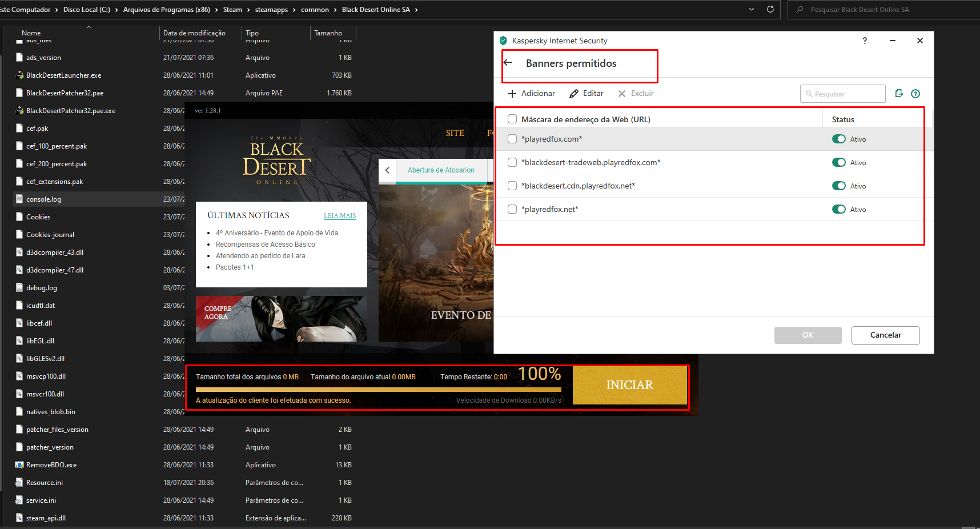The width and height of the screenshot is (980, 529).
Task: Expand the chevron after steamapps in the path
Action: tap(294, 10)
